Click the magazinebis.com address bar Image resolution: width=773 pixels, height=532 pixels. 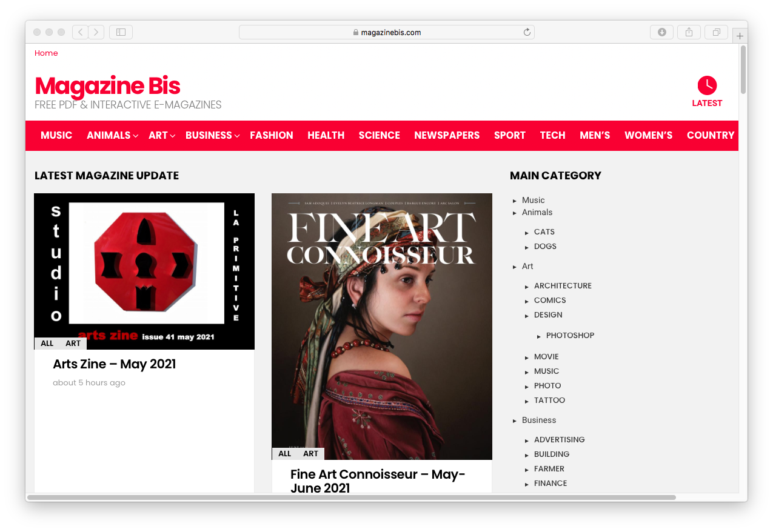(x=387, y=32)
